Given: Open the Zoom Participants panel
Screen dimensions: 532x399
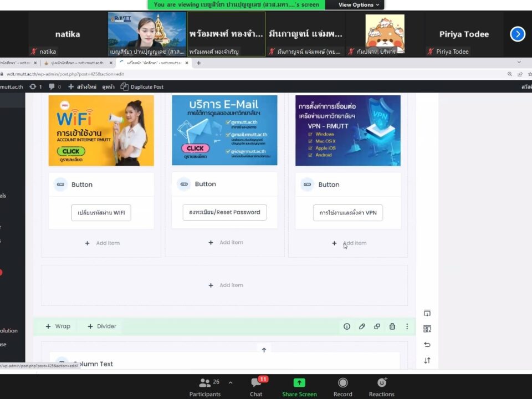Looking at the screenshot, I should (x=204, y=387).
